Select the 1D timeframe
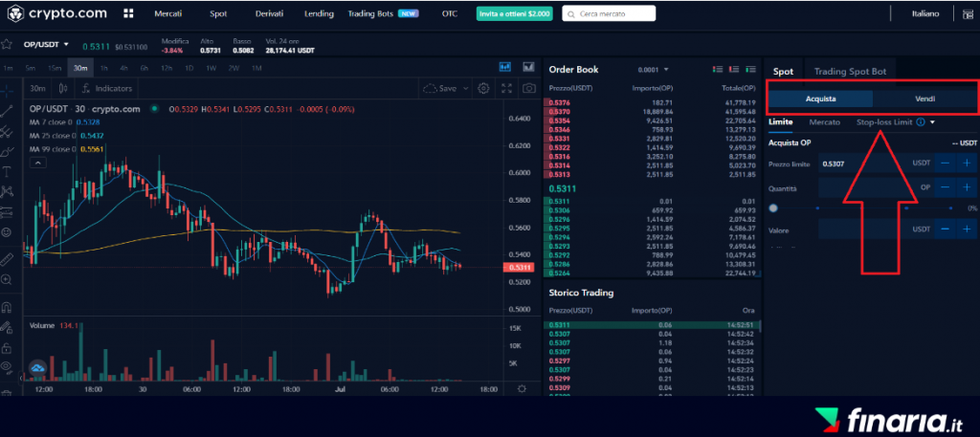Image resolution: width=980 pixels, height=437 pixels. pyautogui.click(x=189, y=68)
